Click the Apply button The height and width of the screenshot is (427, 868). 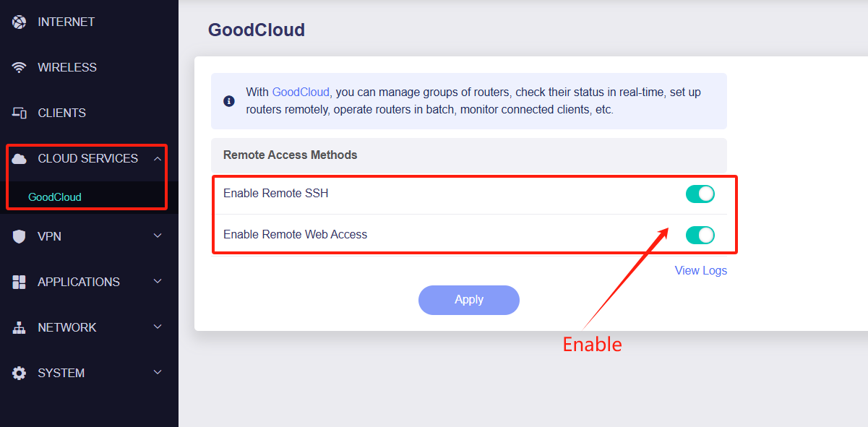469,300
